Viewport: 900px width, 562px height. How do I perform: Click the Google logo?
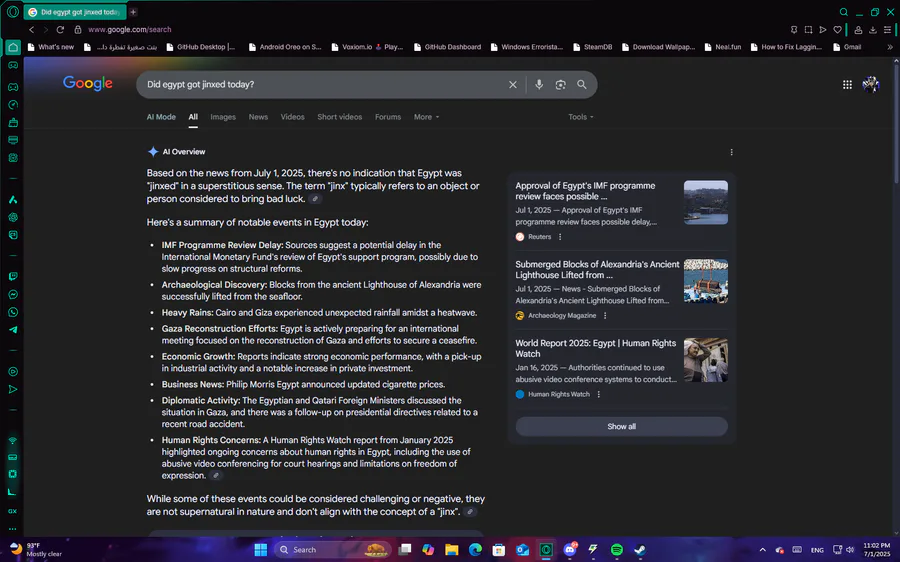coord(88,83)
